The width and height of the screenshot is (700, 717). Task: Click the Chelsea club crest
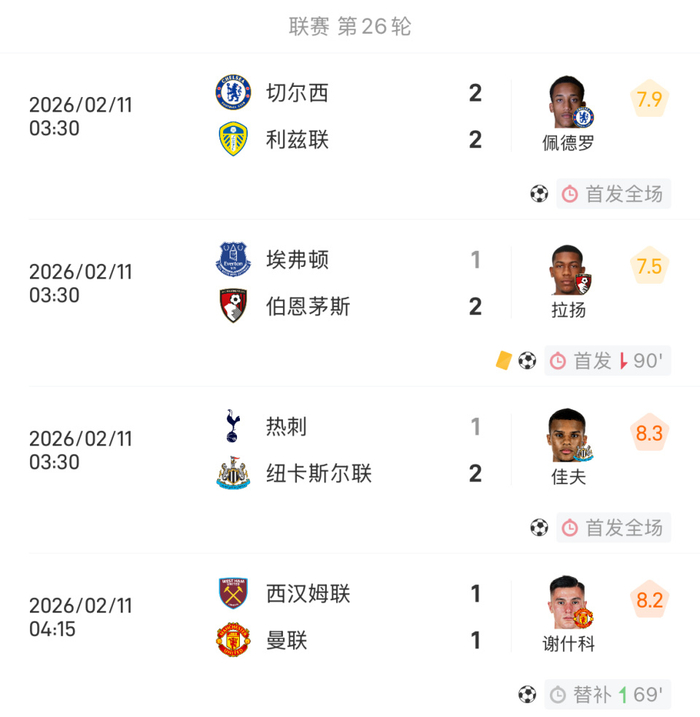234,93
